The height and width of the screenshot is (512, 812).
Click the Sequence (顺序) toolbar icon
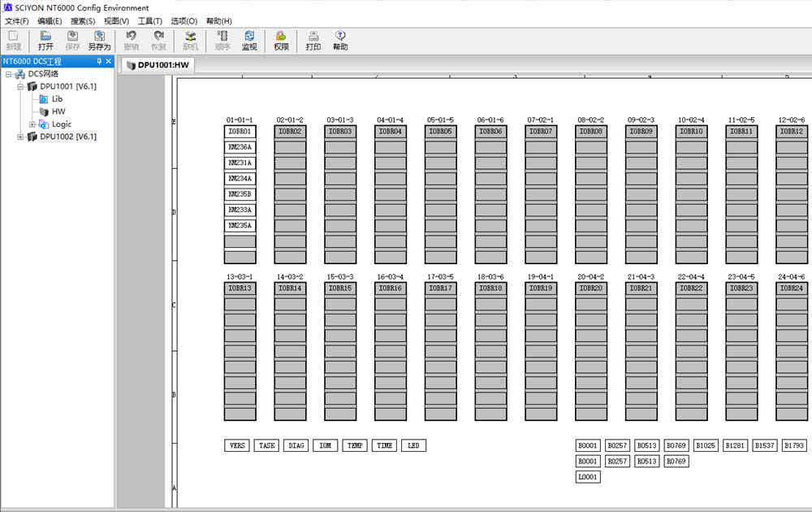pos(222,41)
